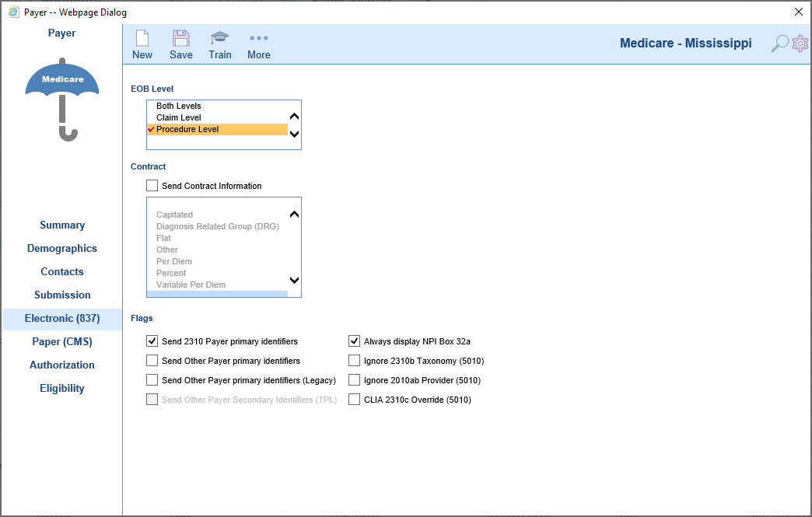Click the Internet Explorer dialog title icon
This screenshot has width=812, height=517.
(14, 12)
